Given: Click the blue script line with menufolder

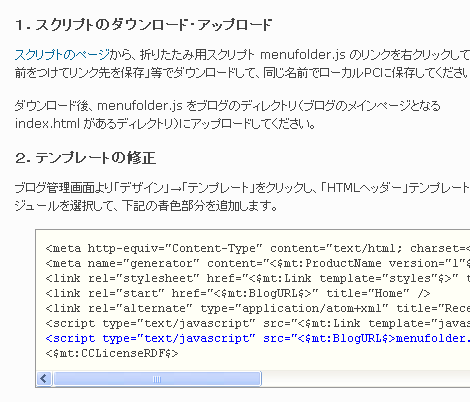Looking at the screenshot, I should pos(258,338).
